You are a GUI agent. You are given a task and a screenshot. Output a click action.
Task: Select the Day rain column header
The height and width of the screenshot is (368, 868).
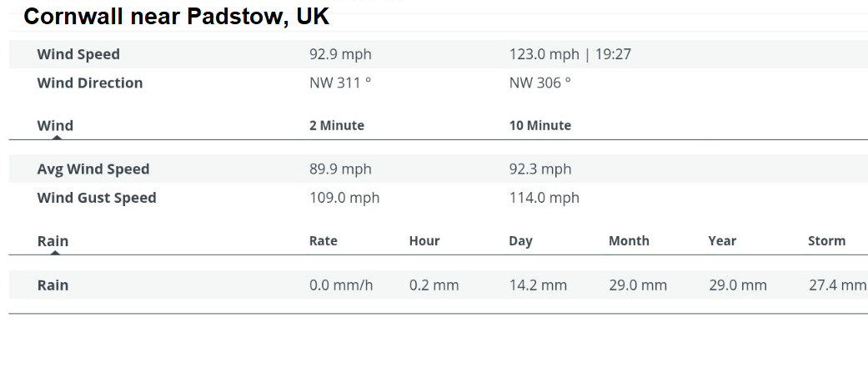point(520,241)
